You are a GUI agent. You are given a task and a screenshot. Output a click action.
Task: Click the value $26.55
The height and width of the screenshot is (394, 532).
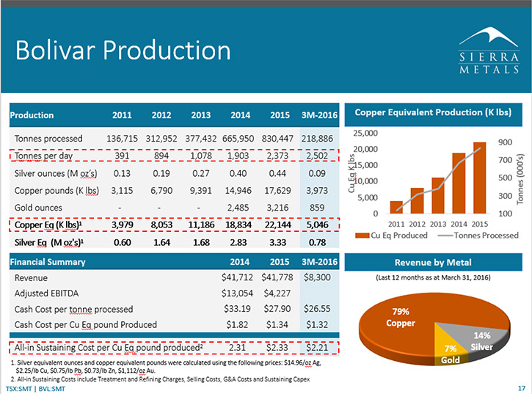[x=317, y=309]
